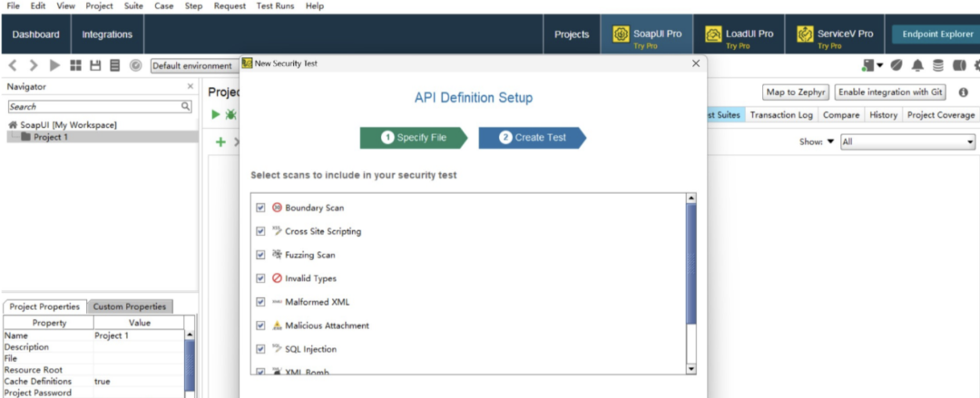Open the Custom Properties tab
Image resolution: width=980 pixels, height=398 pixels.
tap(130, 306)
